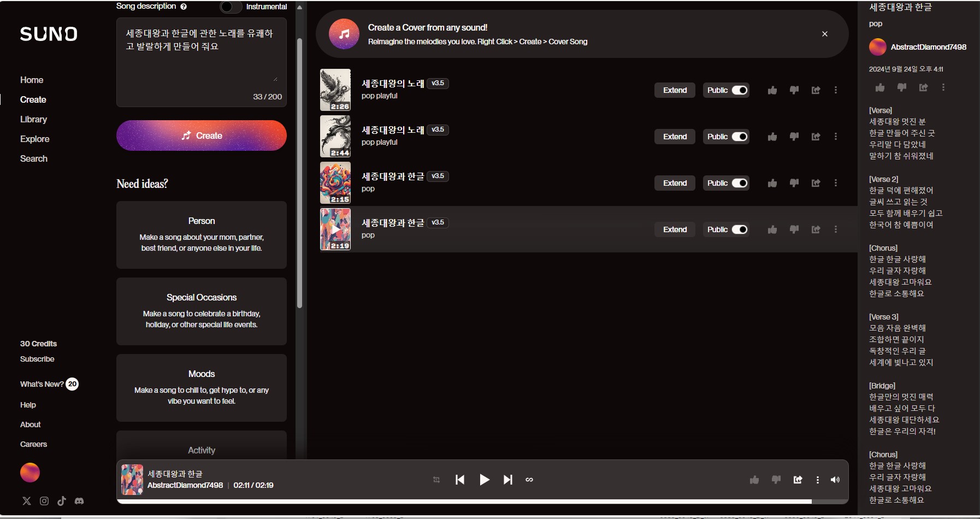Select the Person idea card
The image size is (980, 519).
pos(202,235)
